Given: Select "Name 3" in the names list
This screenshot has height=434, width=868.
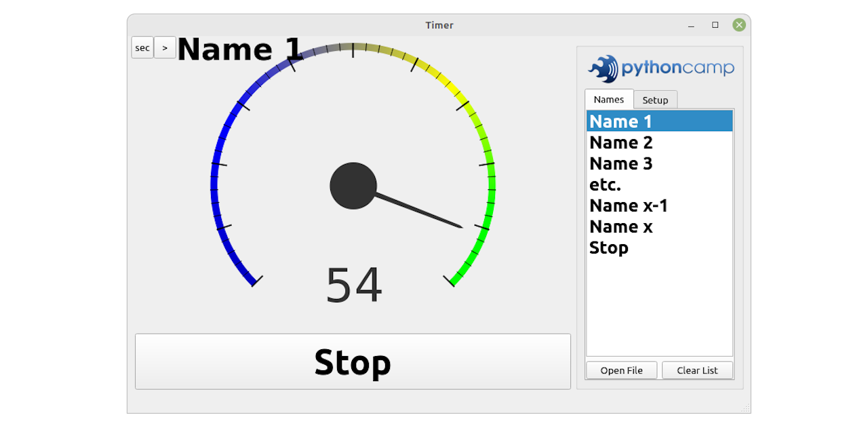Looking at the screenshot, I should (x=620, y=163).
